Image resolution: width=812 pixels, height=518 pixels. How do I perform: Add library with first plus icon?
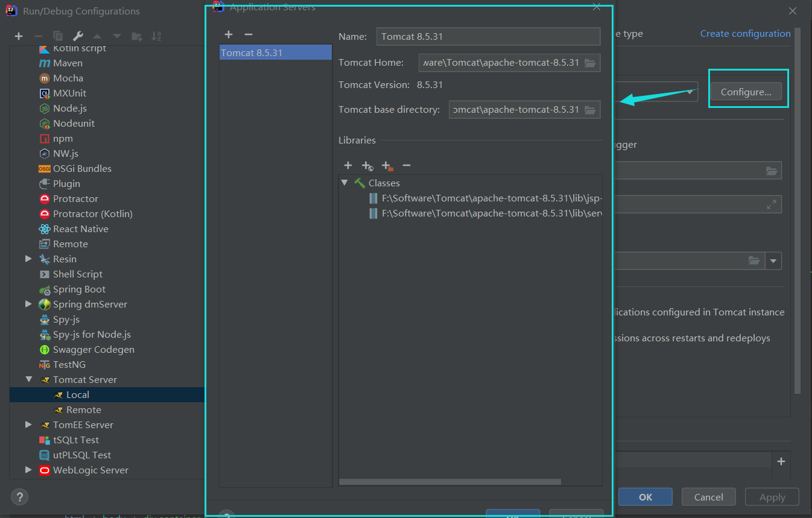pos(348,165)
